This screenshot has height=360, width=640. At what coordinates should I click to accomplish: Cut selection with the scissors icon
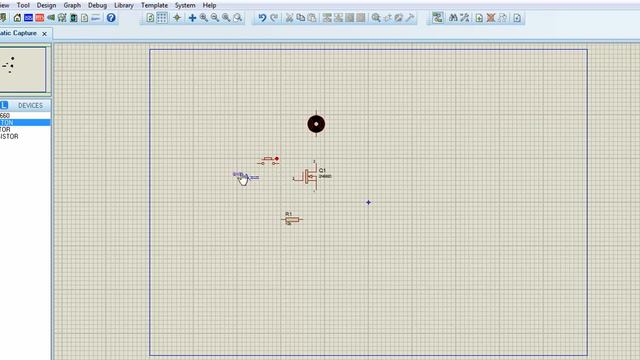(x=289, y=18)
